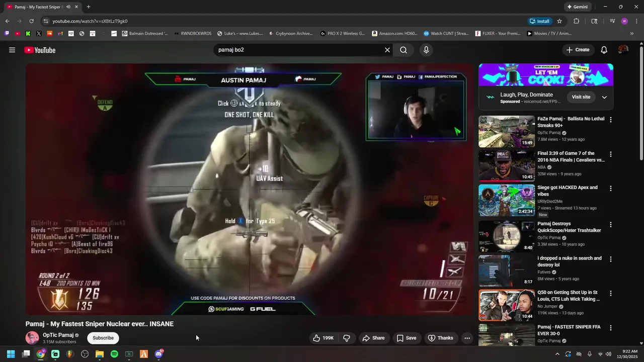Open the YouTube account avatar menu
This screenshot has width=644, height=362.
tap(623, 50)
